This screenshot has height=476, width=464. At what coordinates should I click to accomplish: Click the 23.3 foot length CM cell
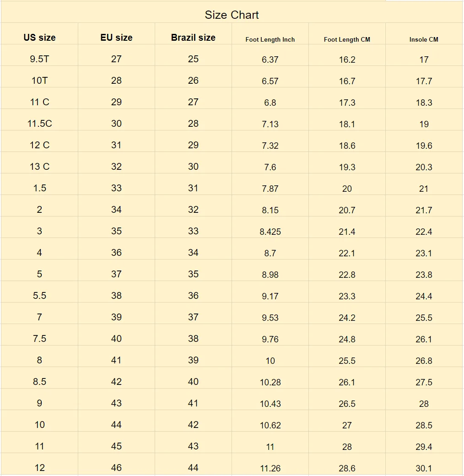point(347,296)
